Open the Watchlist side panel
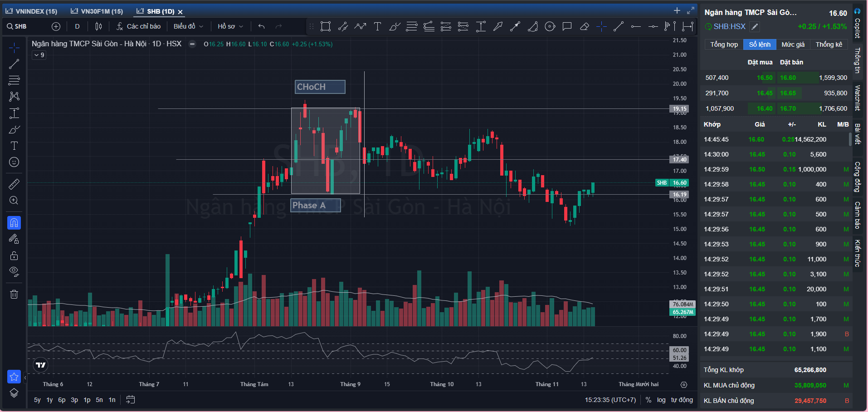 click(x=857, y=98)
